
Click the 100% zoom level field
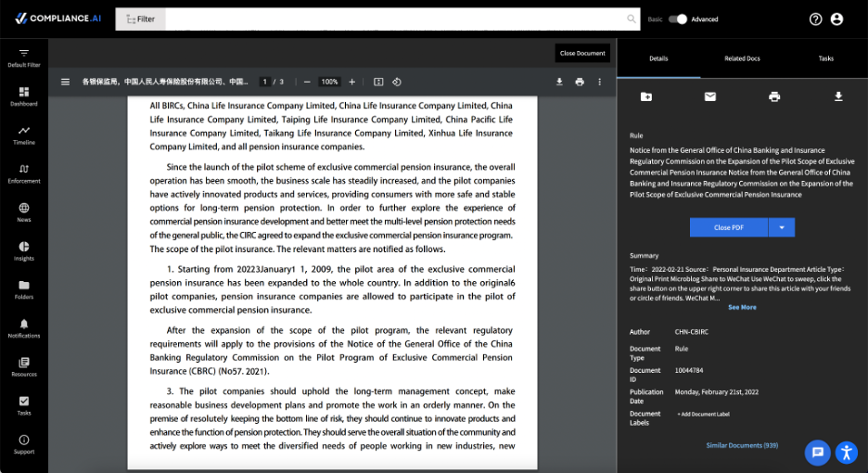[x=329, y=82]
